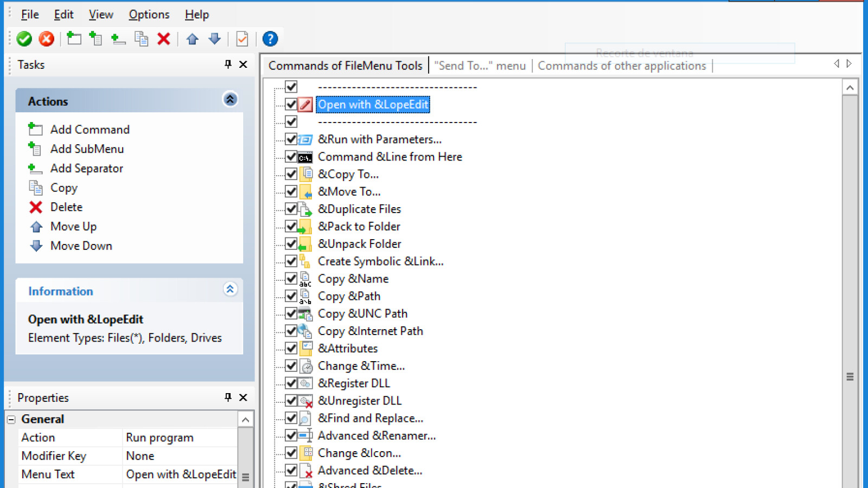Uncheck the &Register DLL checkbox

point(291,383)
